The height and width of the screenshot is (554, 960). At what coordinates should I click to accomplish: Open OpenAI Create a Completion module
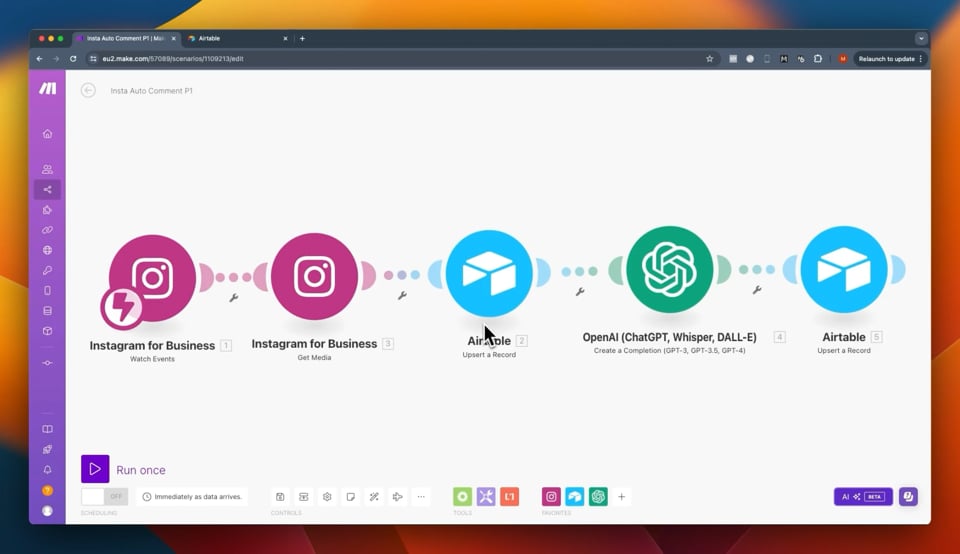pyautogui.click(x=669, y=269)
